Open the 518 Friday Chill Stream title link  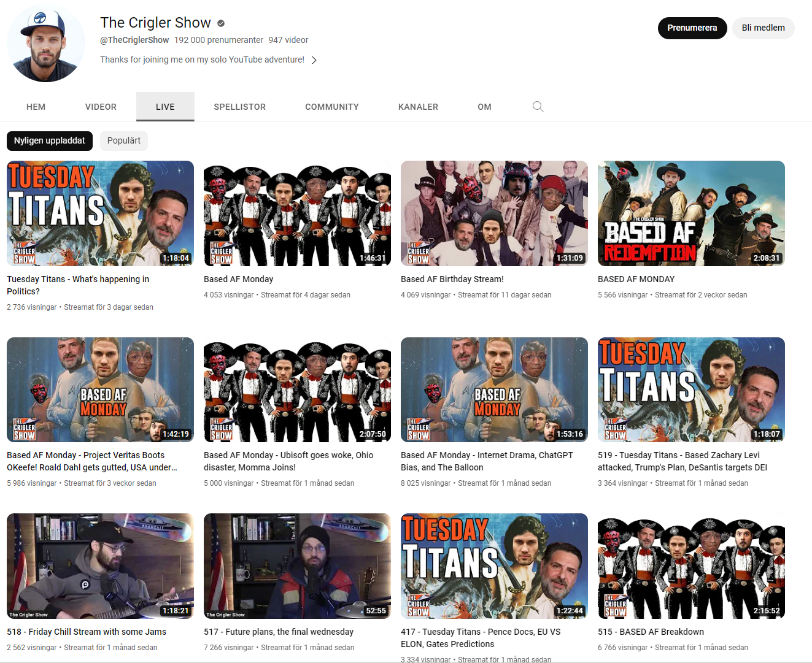click(87, 632)
